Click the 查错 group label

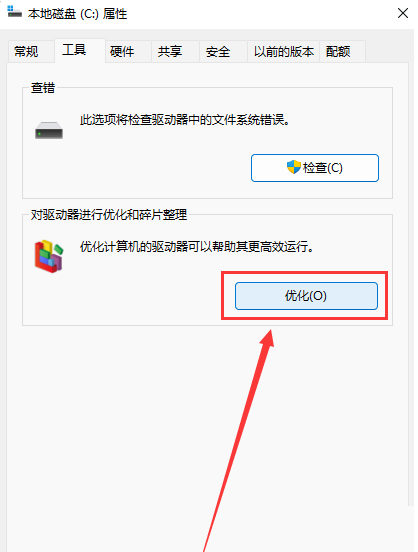43,88
